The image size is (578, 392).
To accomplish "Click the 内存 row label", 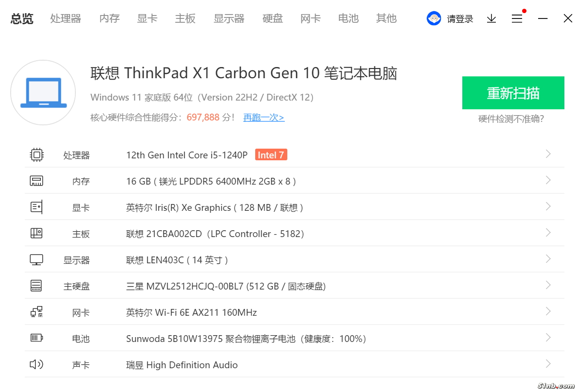I will pyautogui.click(x=81, y=181).
